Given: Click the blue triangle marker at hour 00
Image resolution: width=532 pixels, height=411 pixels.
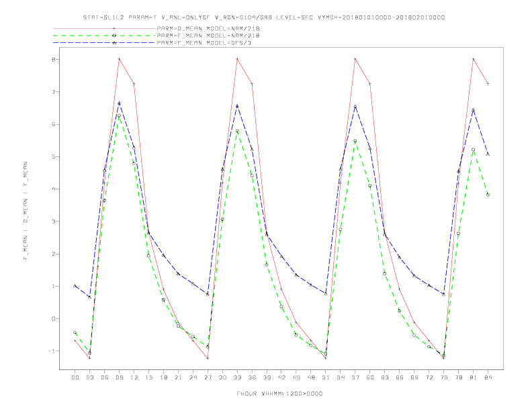Looking at the screenshot, I should click(75, 286).
